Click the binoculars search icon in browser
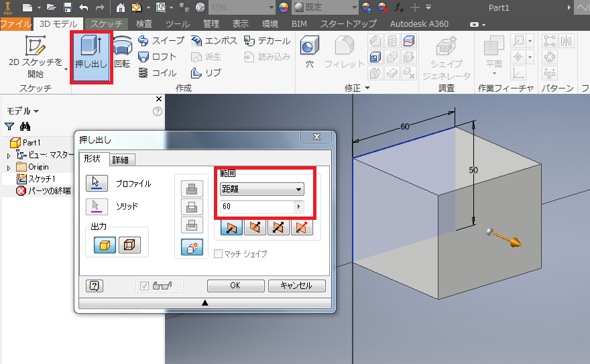 (x=25, y=126)
